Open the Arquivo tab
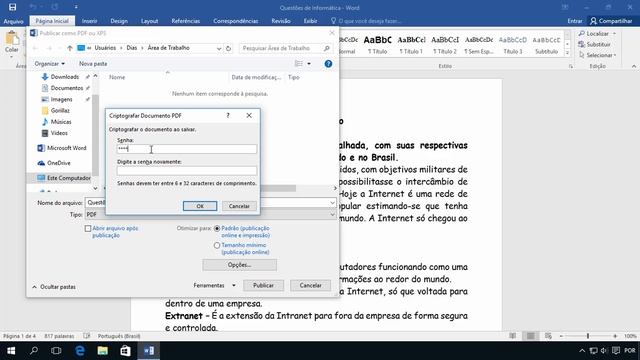This screenshot has width=640, height=360. pos(13,21)
